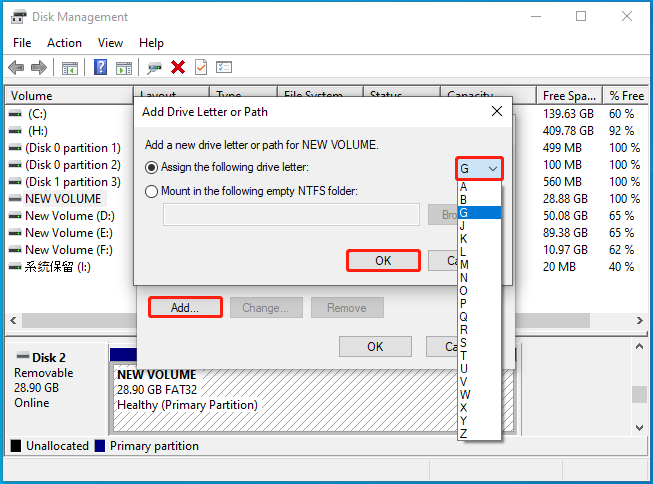Choose letter P in dropdown list
Screen dimensions: 653x484
point(479,304)
